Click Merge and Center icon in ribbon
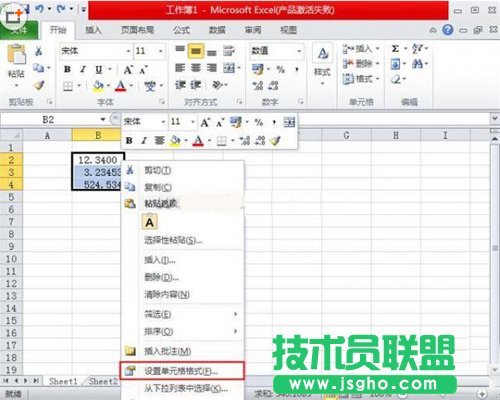Image resolution: width=500 pixels, height=400 pixels. pos(229,68)
